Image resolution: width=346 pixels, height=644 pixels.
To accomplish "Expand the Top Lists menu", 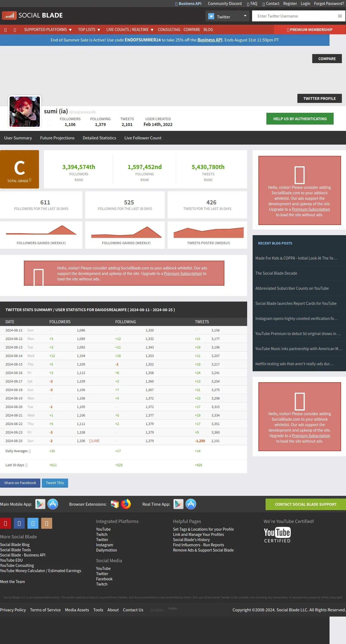I will point(89,30).
